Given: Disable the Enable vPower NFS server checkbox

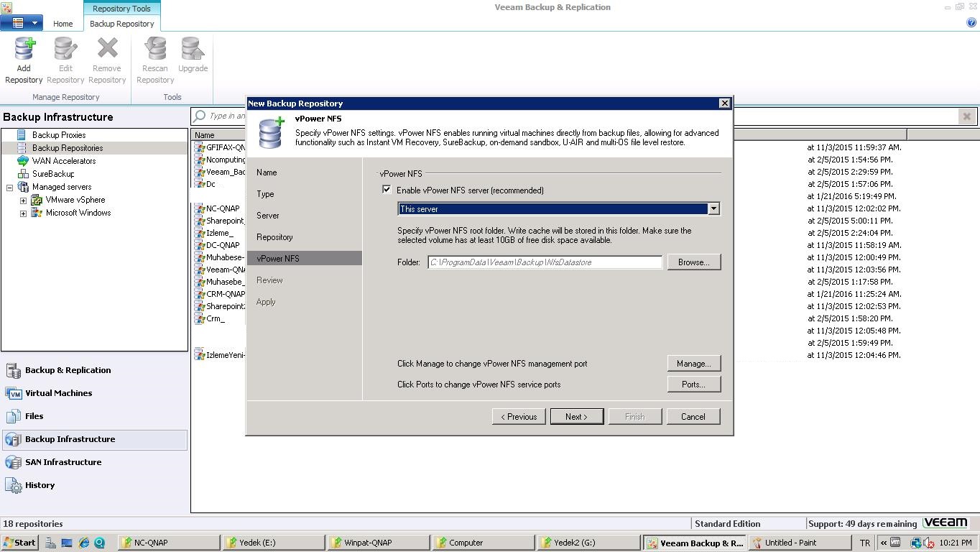Looking at the screenshot, I should click(x=387, y=190).
